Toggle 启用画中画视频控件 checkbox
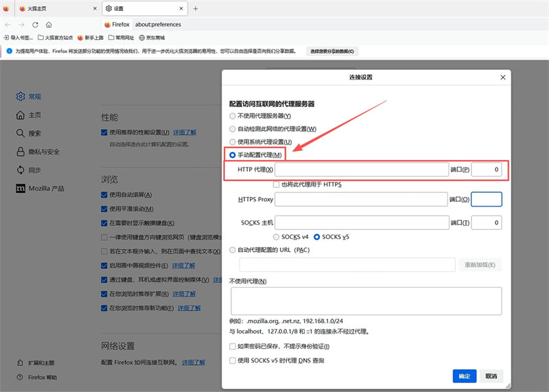The height and width of the screenshot is (392, 549). pyautogui.click(x=104, y=266)
